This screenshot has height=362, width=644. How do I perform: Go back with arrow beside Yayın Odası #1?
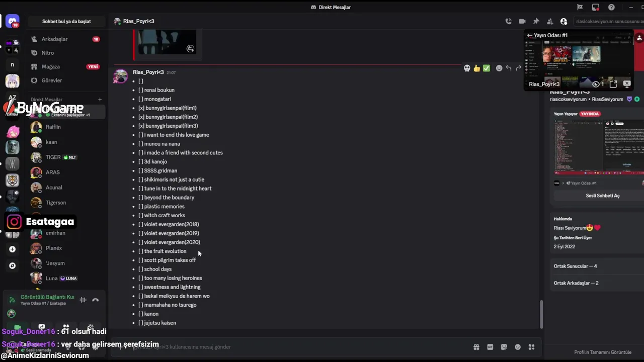(529, 35)
